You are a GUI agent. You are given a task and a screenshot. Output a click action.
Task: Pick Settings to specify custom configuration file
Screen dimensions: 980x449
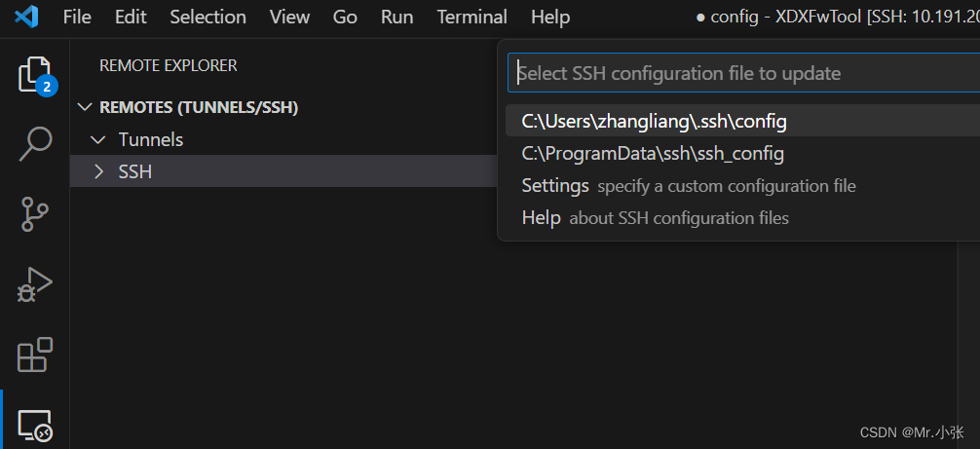point(742,186)
